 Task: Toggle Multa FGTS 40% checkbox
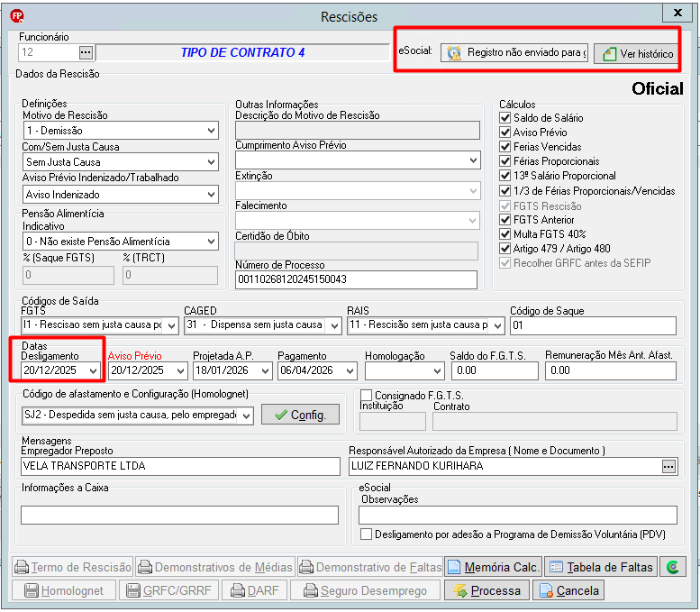(x=505, y=234)
